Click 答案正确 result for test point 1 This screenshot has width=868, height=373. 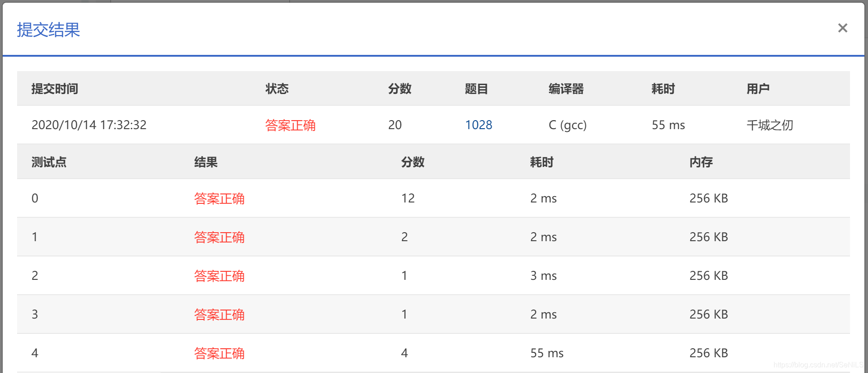(x=219, y=237)
